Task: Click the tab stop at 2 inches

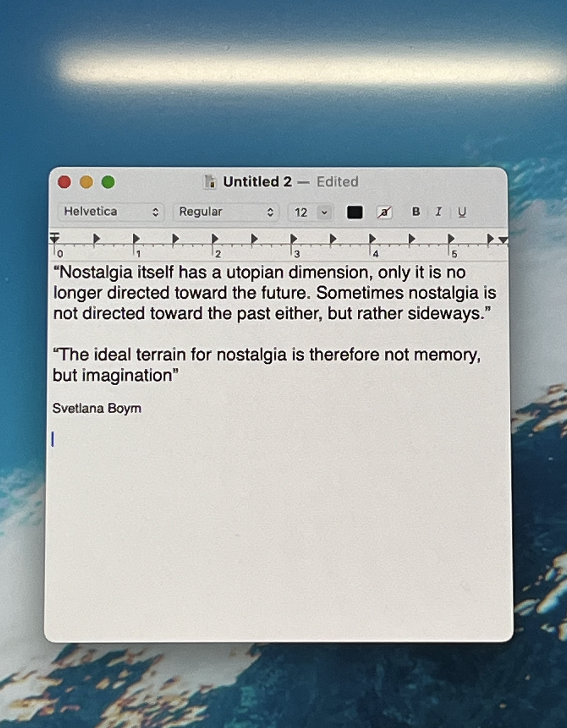Action: click(x=215, y=239)
